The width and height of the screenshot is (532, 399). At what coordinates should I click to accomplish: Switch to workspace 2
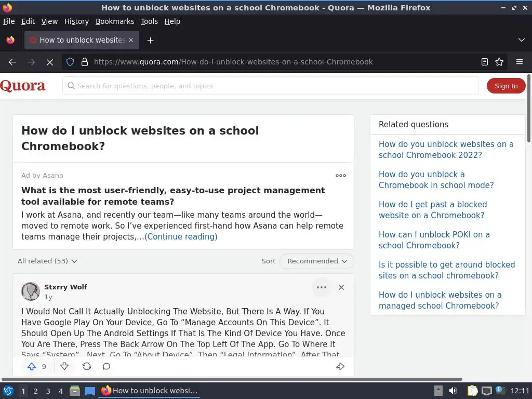pyautogui.click(x=36, y=391)
